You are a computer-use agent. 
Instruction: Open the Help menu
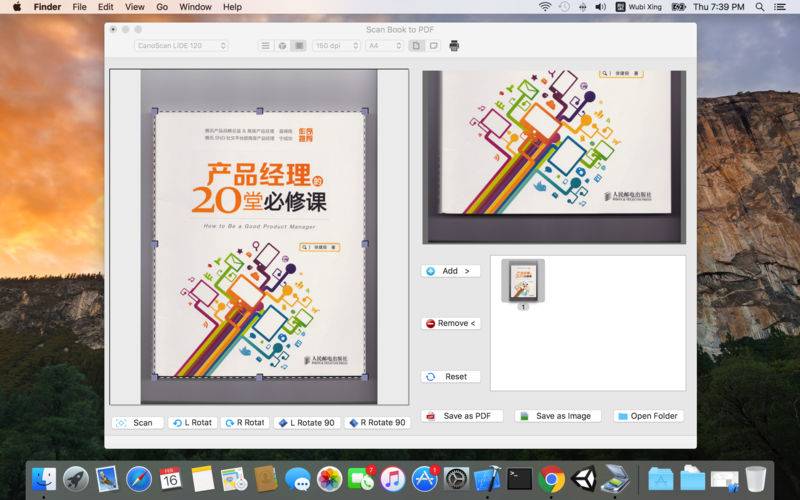tap(232, 7)
